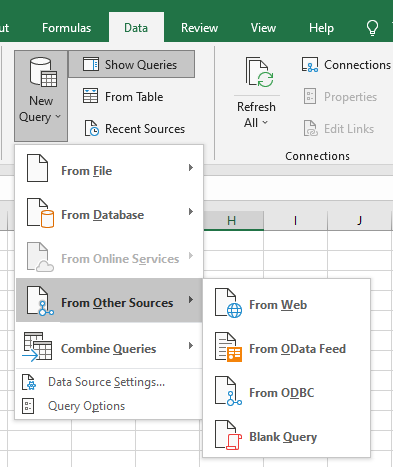
Task: Click the Show Queries pane icon
Action: click(x=91, y=64)
